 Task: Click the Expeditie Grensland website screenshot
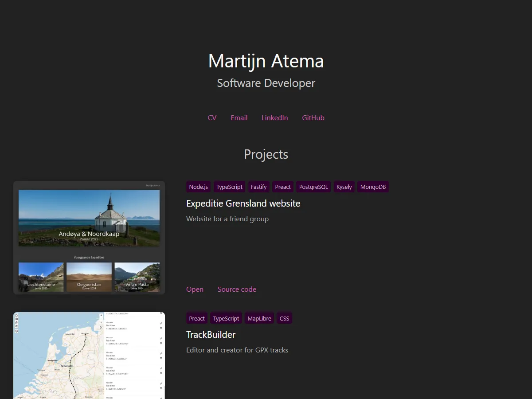point(89,238)
